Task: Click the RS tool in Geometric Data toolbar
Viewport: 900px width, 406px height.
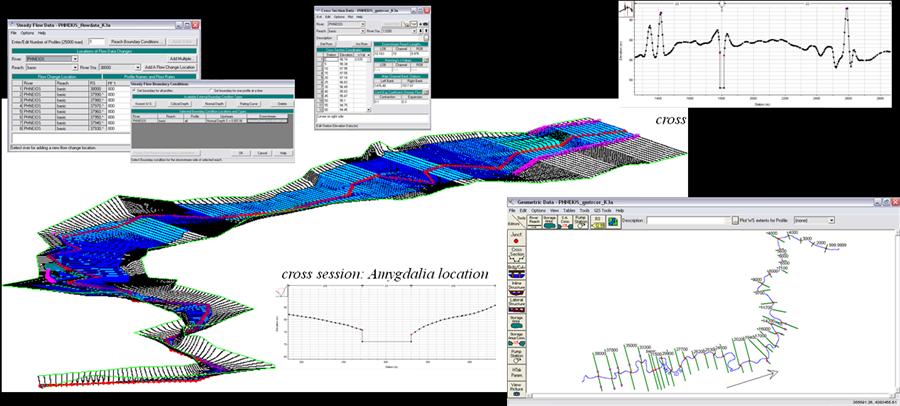Action: 598,222
